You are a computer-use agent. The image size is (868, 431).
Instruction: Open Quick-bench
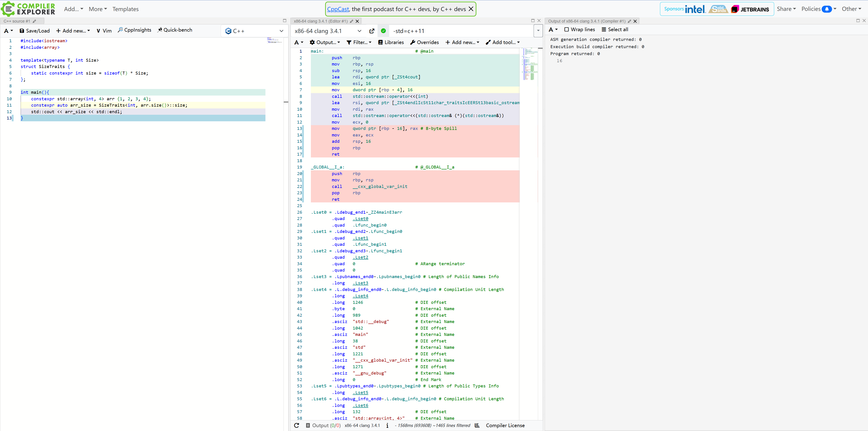pyautogui.click(x=175, y=30)
